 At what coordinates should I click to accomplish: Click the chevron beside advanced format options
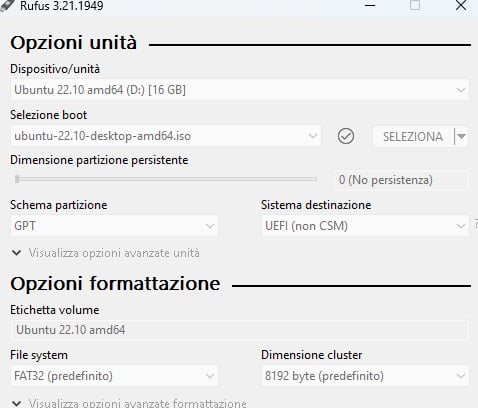click(x=17, y=403)
